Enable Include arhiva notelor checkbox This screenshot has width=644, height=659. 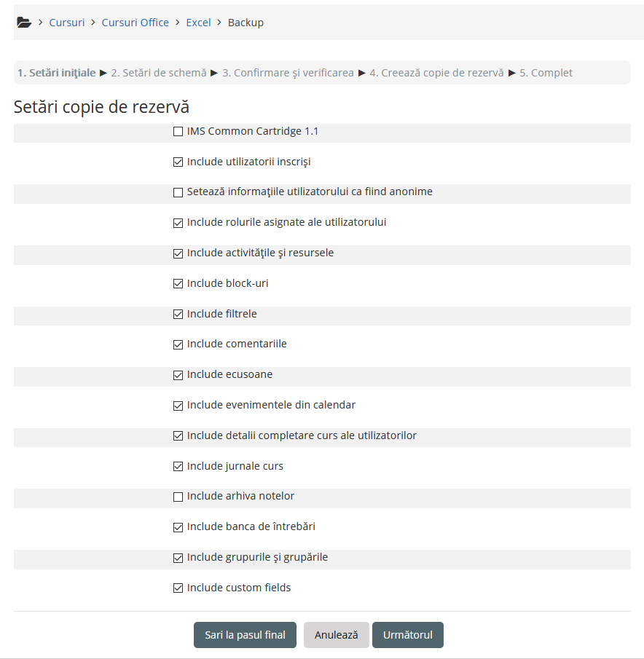[178, 496]
